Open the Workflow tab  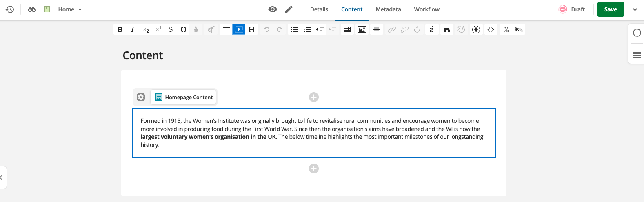coord(427,9)
